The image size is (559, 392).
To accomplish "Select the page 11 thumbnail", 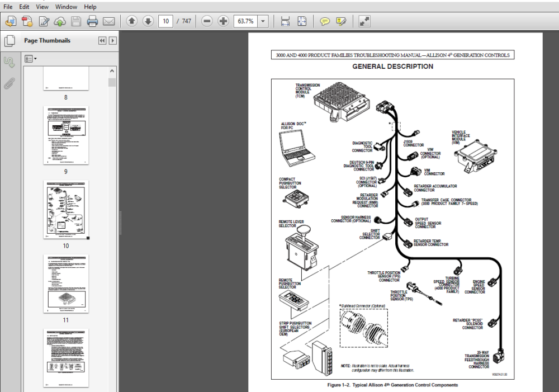I will [66, 284].
